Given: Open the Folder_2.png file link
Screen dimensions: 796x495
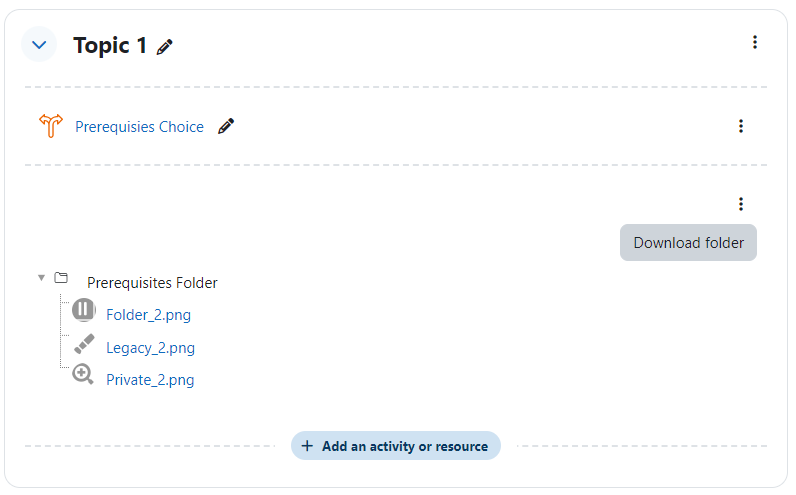Looking at the screenshot, I should pyautogui.click(x=148, y=315).
